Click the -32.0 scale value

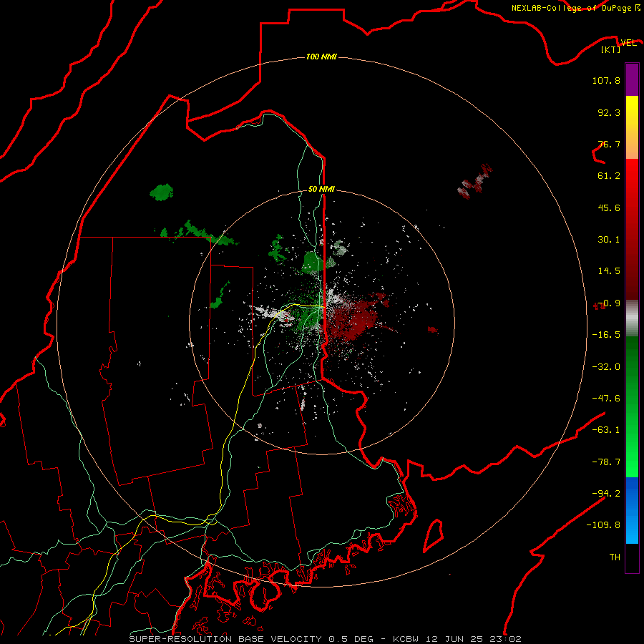click(x=606, y=367)
